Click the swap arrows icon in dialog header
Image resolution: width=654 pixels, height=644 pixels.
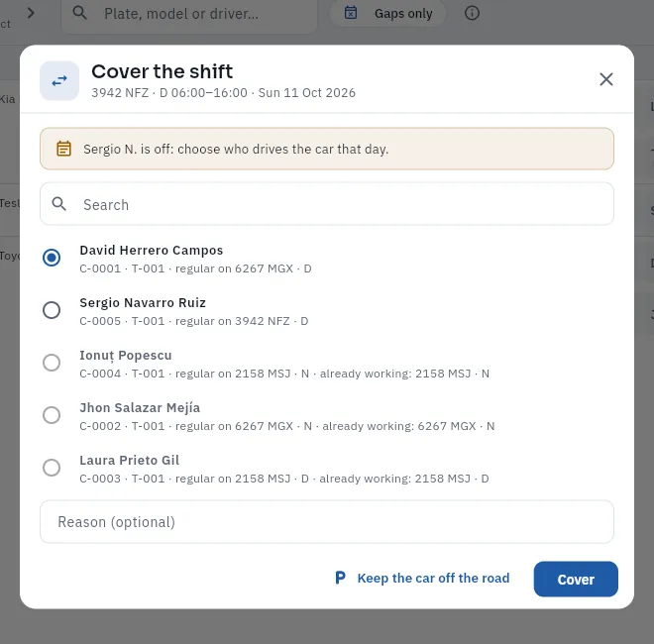[x=59, y=81]
